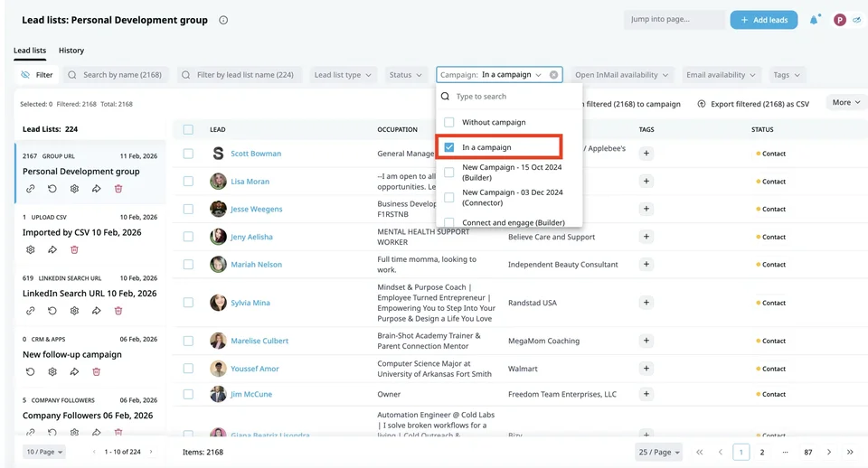Add tag plus button for Lisa Moran

[646, 181]
